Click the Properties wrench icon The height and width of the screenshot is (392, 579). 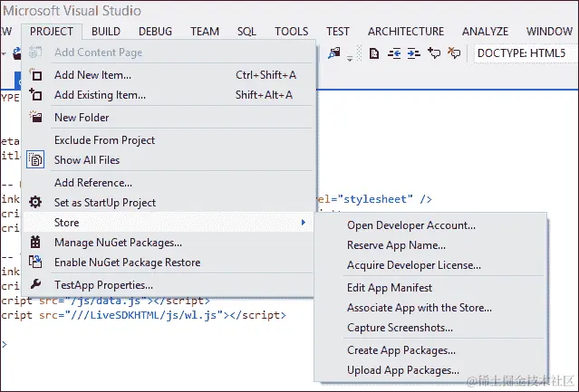pos(35,284)
